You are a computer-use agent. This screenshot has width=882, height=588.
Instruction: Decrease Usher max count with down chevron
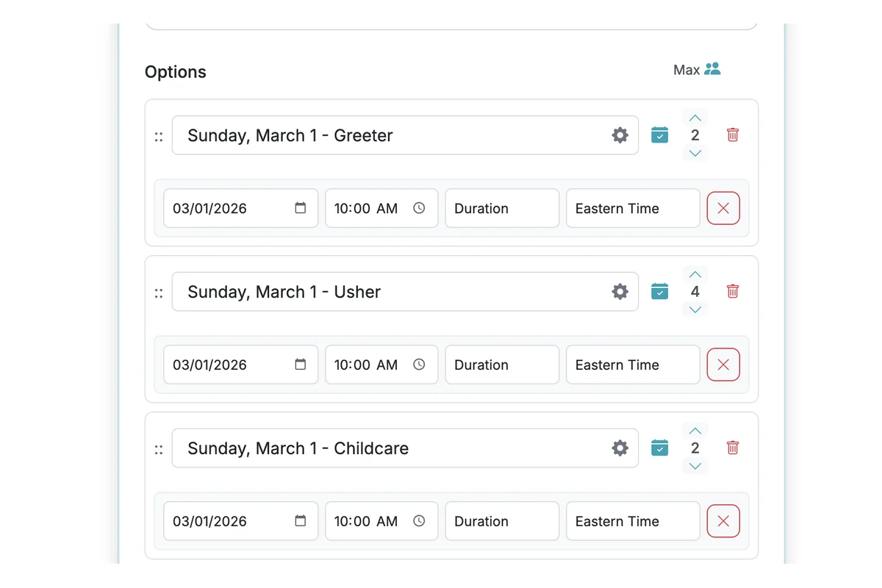tap(695, 309)
